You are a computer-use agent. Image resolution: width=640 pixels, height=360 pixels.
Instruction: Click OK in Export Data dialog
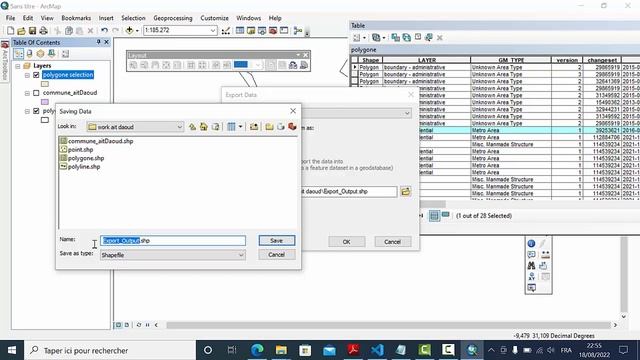point(347,242)
